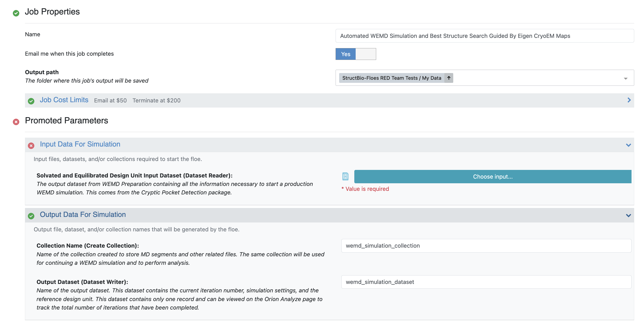Collapse Output Data For Simulation via chevron
Viewport: 644px width, 322px height.
click(628, 215)
